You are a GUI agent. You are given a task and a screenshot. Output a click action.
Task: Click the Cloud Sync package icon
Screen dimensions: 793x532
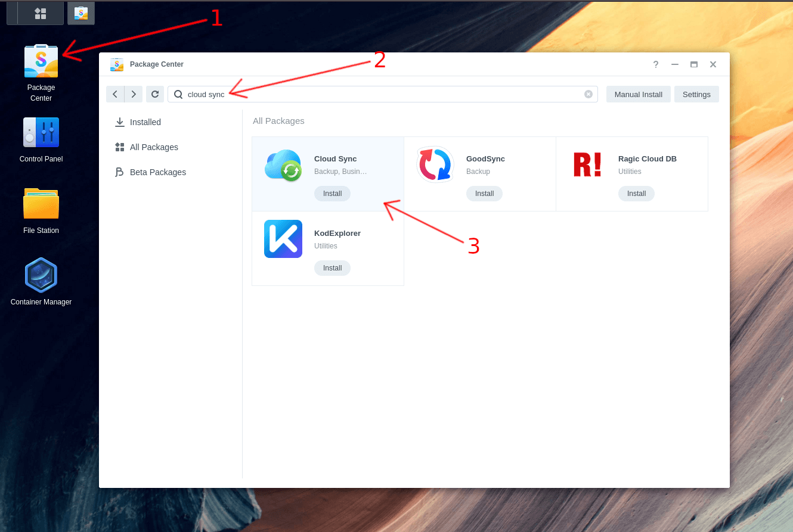pos(283,166)
